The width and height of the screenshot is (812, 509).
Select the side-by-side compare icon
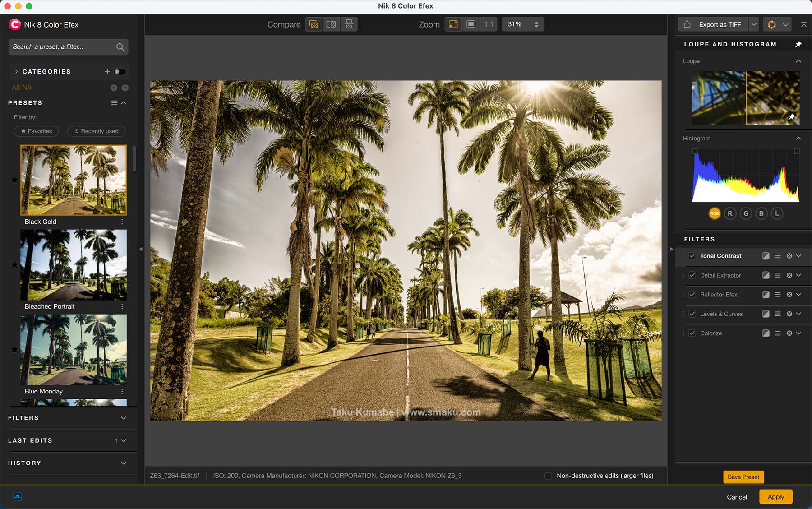click(x=349, y=24)
